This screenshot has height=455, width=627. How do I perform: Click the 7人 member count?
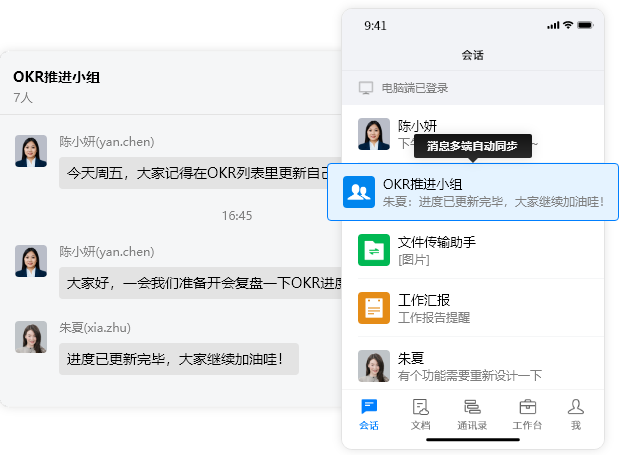[23, 98]
